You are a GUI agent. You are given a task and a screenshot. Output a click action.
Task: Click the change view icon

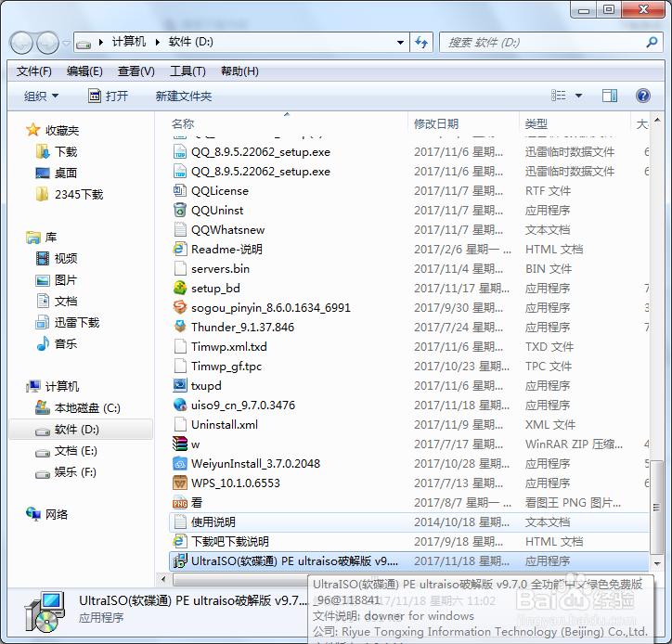tap(558, 96)
